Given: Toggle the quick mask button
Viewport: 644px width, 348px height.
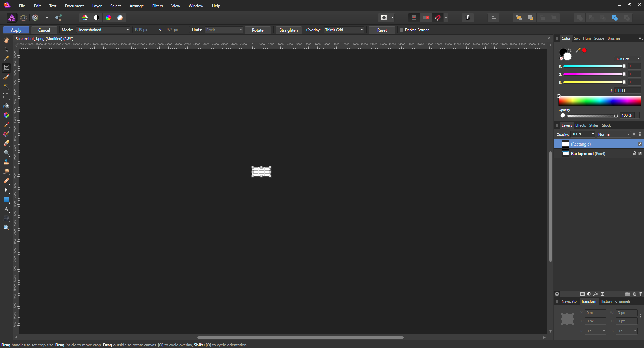Looking at the screenshot, I should click(x=384, y=18).
